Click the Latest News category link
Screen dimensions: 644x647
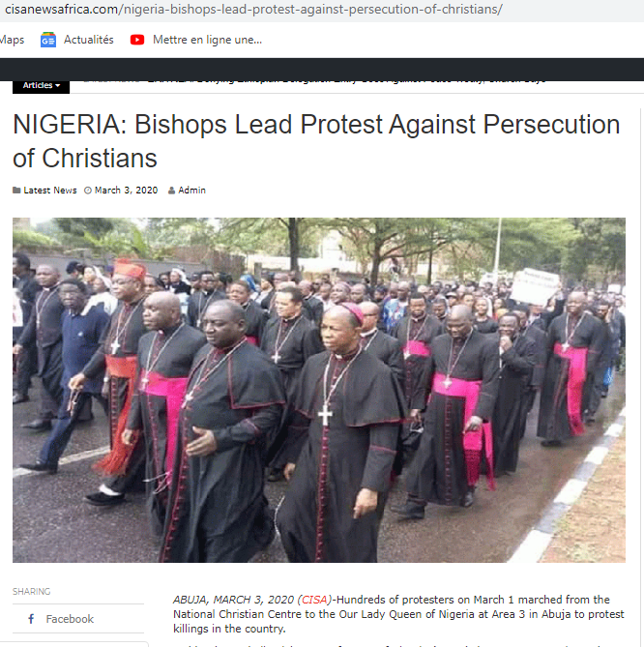50,191
